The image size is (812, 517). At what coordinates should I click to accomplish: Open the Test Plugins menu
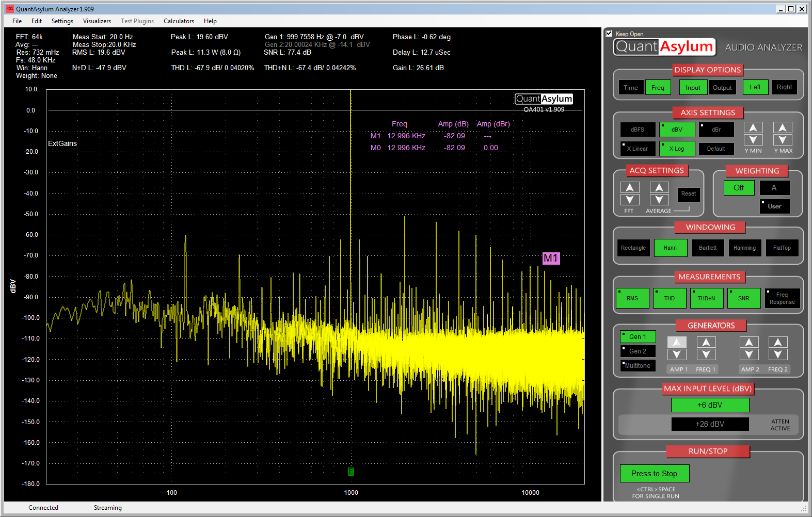pos(137,21)
